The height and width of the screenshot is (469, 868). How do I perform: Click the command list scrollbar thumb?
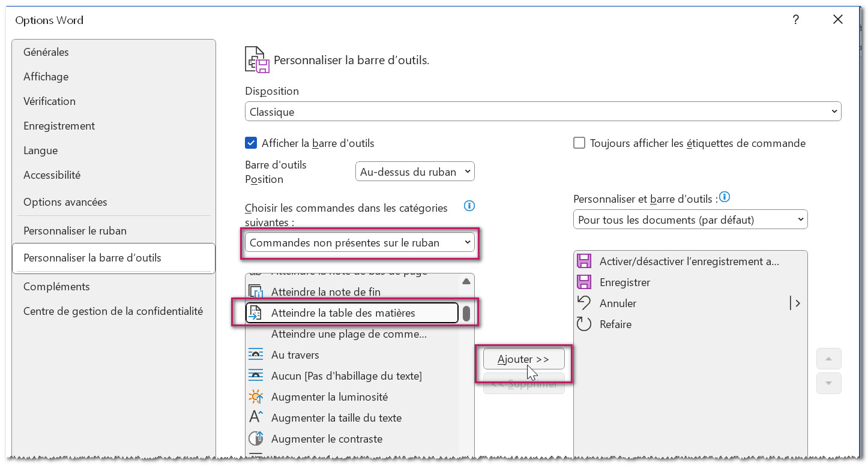[x=466, y=313]
